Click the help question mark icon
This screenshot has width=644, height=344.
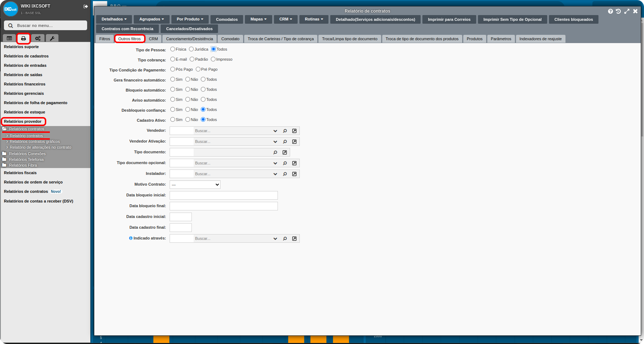(610, 11)
